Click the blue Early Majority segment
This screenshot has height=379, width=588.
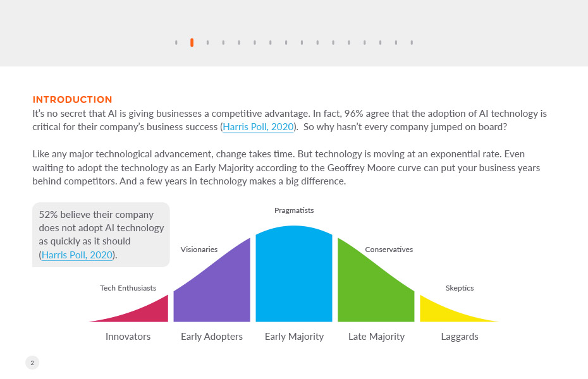(294, 275)
